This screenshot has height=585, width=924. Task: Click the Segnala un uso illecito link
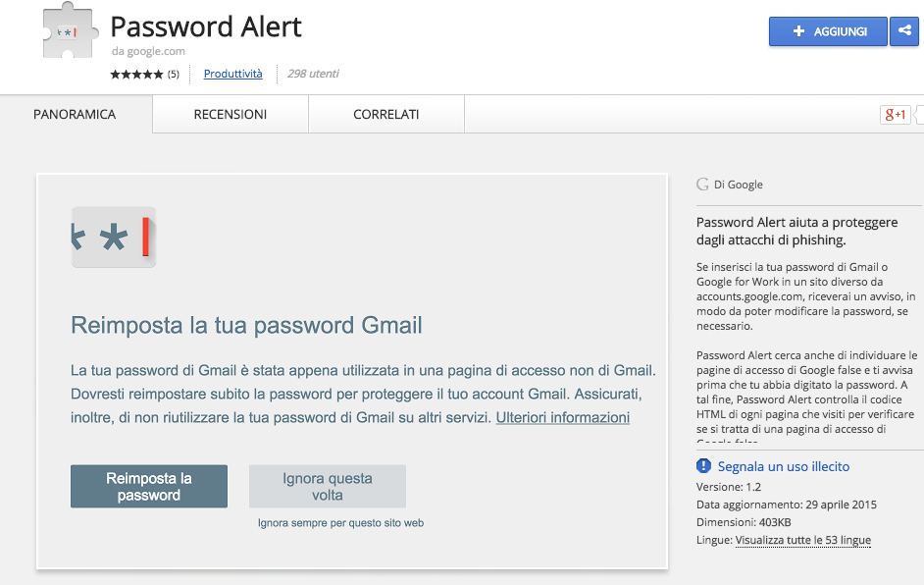[x=783, y=466]
